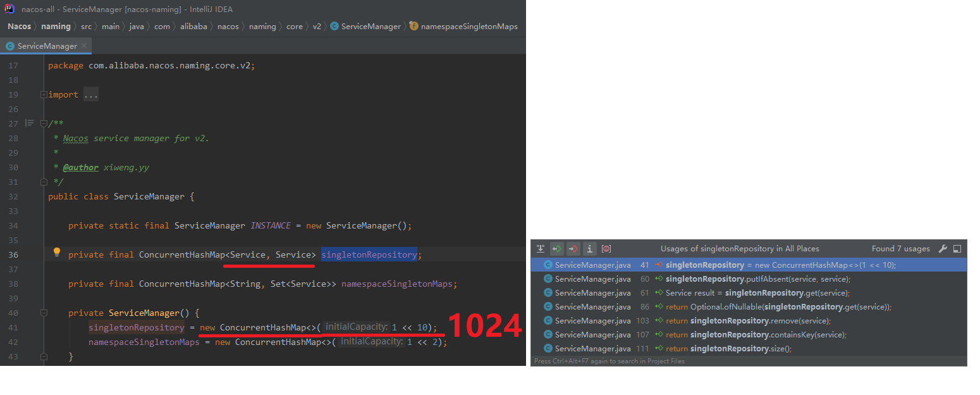Screen dimensions: 980x395
Task: Click the class file icon of usage row 103
Action: 548,321
